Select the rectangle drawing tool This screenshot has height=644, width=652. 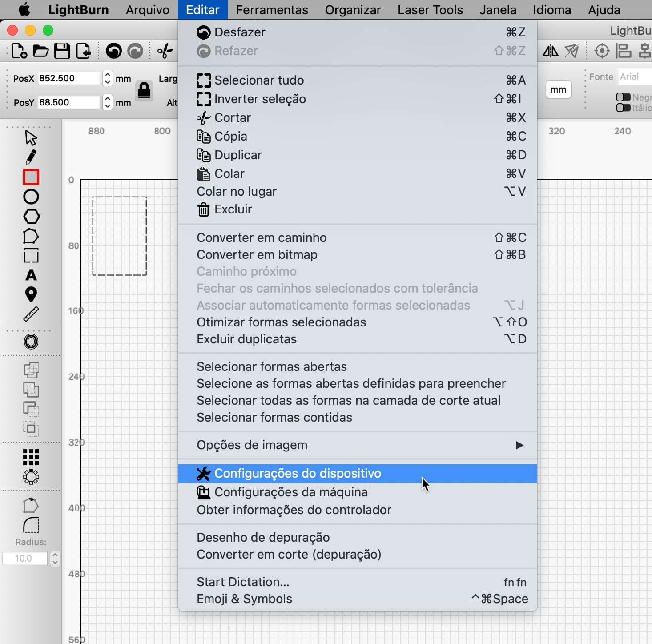tap(31, 177)
